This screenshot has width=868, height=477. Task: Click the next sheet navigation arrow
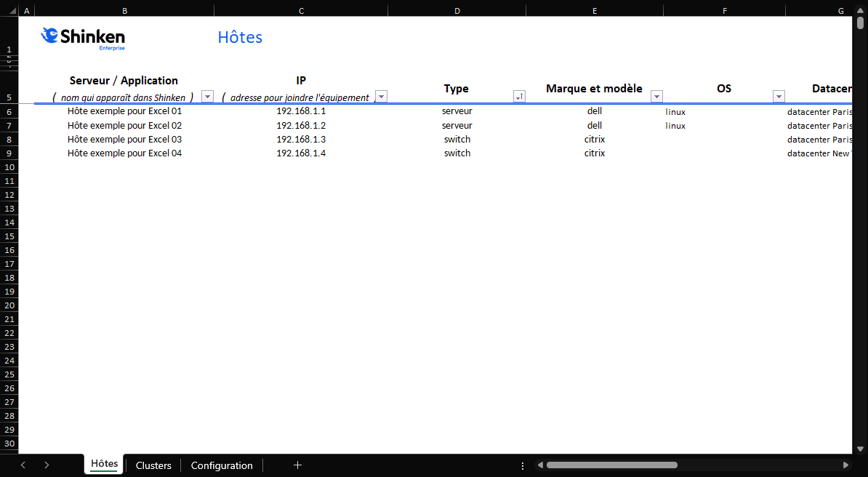point(47,465)
